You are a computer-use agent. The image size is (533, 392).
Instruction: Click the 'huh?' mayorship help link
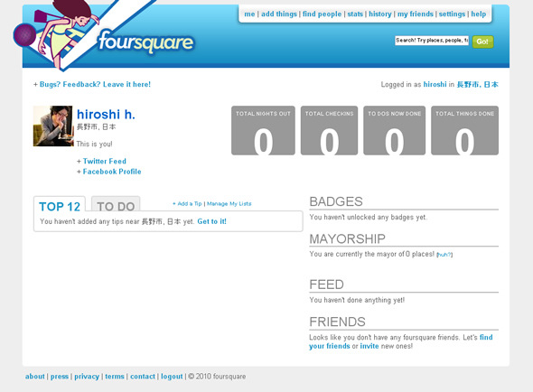[444, 255]
